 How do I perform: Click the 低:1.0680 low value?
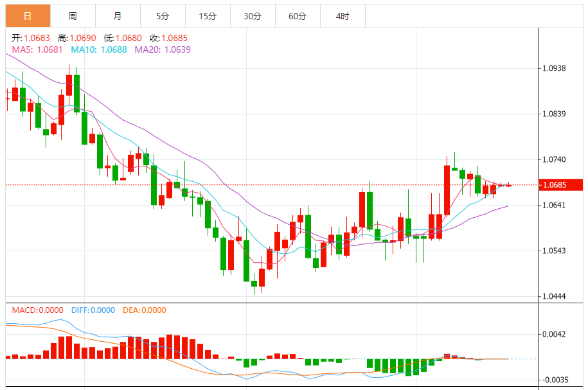coord(123,38)
